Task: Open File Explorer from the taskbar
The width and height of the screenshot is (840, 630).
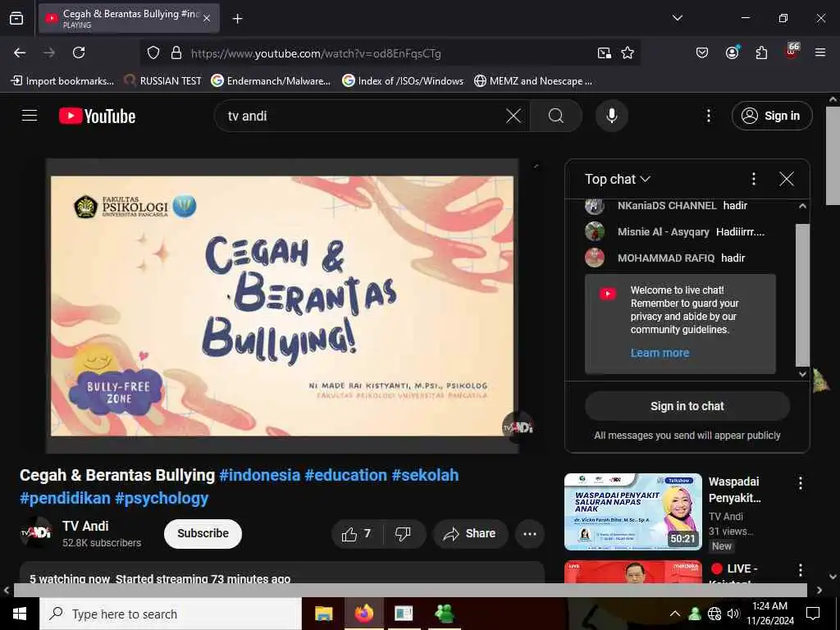Action: [323, 614]
